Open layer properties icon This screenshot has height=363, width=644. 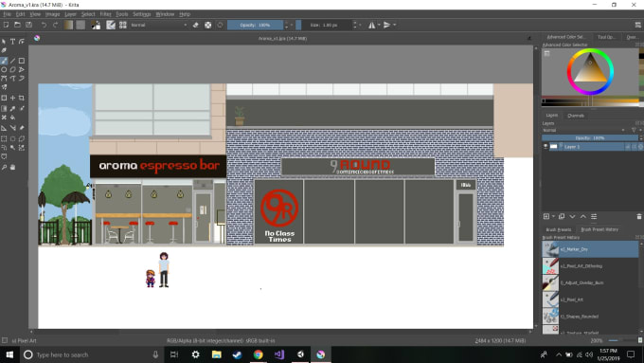[594, 216]
